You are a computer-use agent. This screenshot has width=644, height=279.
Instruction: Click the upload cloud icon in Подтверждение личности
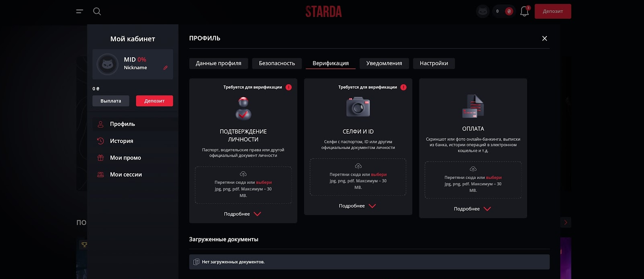pos(243,173)
